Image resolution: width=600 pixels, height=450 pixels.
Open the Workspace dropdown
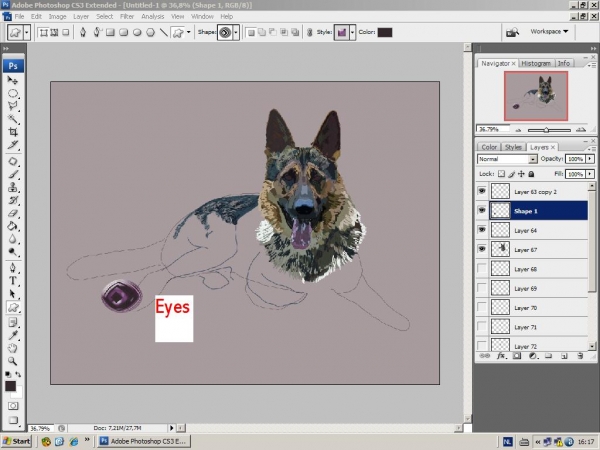point(549,31)
